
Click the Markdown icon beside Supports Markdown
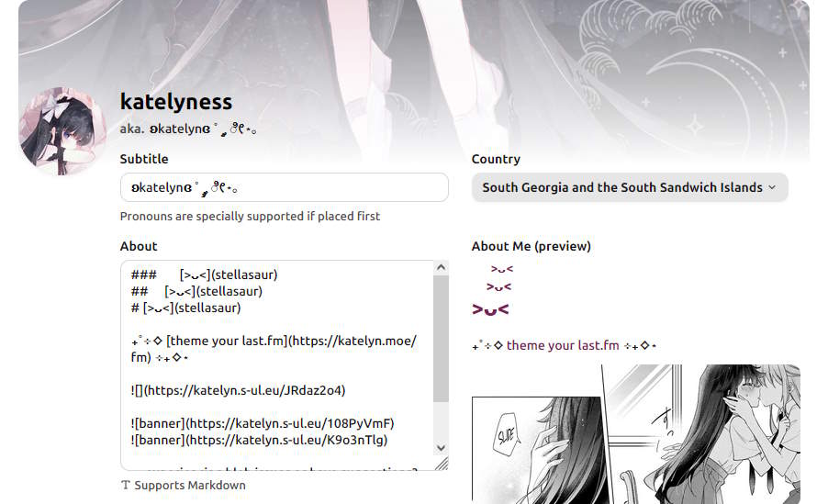(125, 485)
